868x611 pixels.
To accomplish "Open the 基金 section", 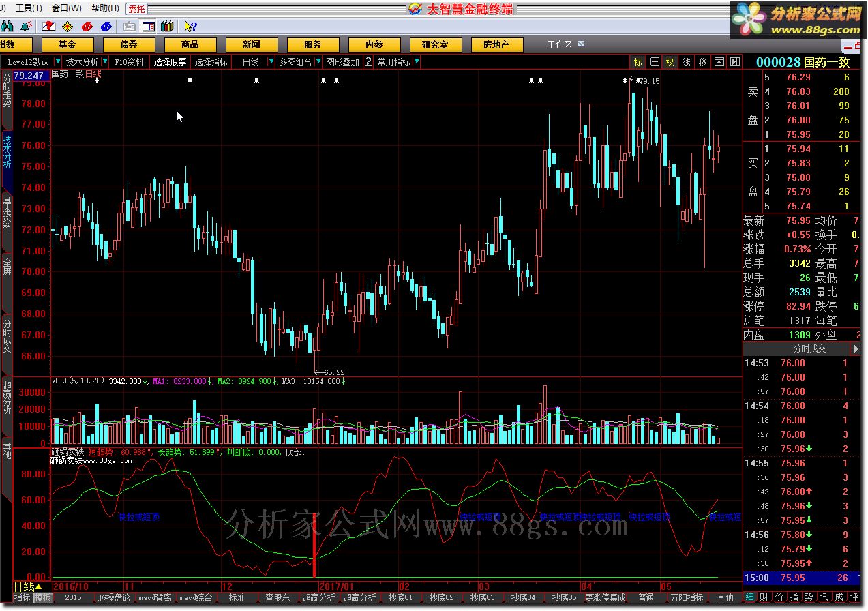I will pyautogui.click(x=68, y=44).
